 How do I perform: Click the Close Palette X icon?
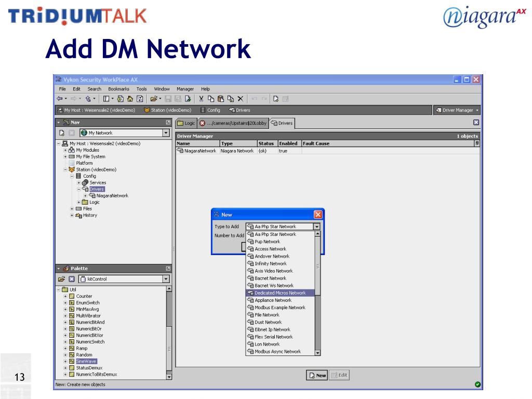pos(72,279)
